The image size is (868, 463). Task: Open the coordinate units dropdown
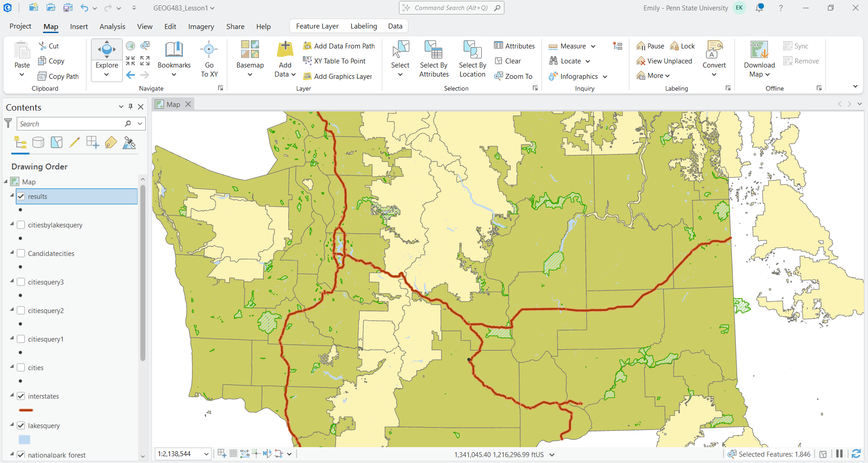click(552, 455)
